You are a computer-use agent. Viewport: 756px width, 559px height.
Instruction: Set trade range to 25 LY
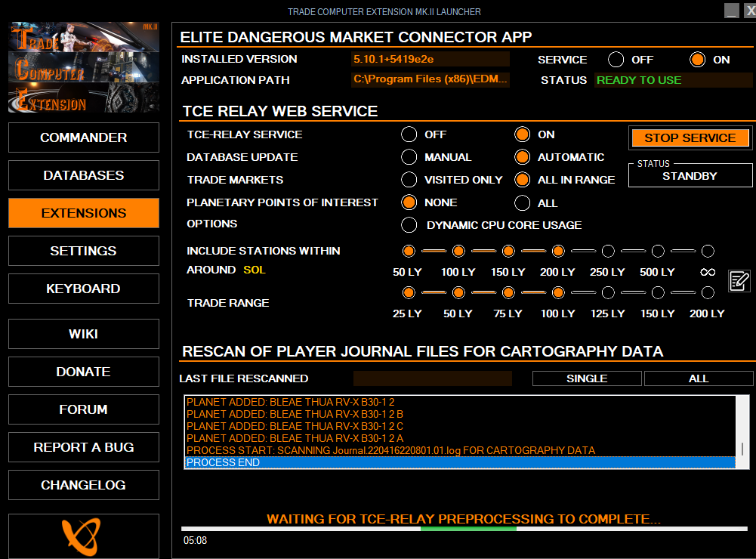point(409,292)
